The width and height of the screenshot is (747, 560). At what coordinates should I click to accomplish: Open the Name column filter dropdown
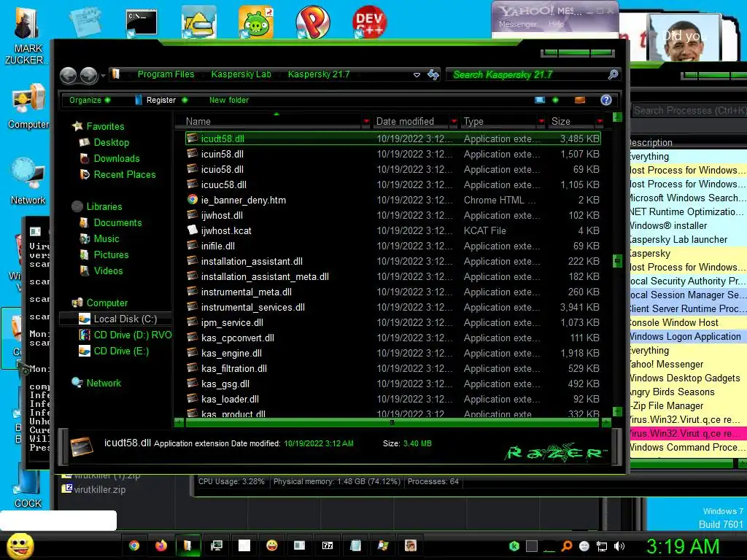(366, 122)
